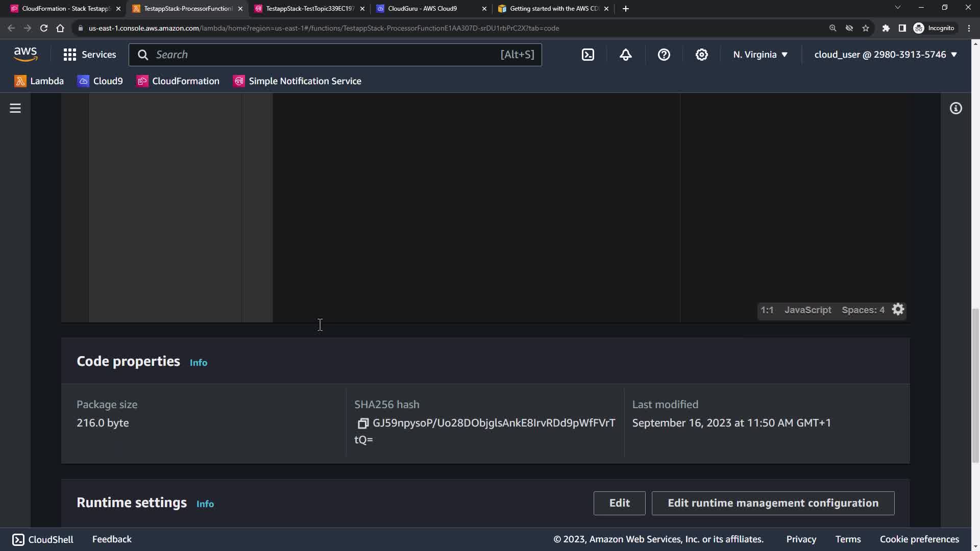Expand the cloud_user account menu
This screenshot has height=551, width=980.
(886, 55)
